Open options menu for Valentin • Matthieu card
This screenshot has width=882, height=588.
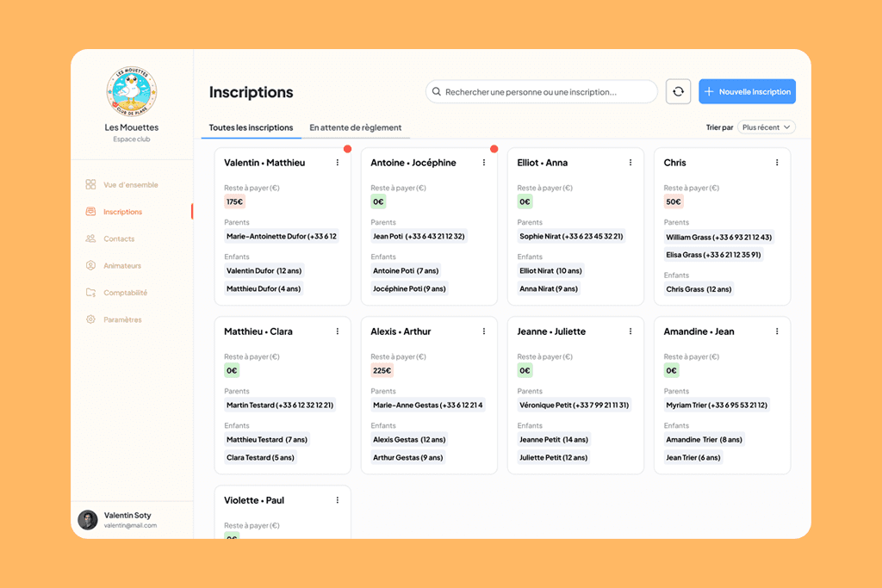tap(338, 163)
